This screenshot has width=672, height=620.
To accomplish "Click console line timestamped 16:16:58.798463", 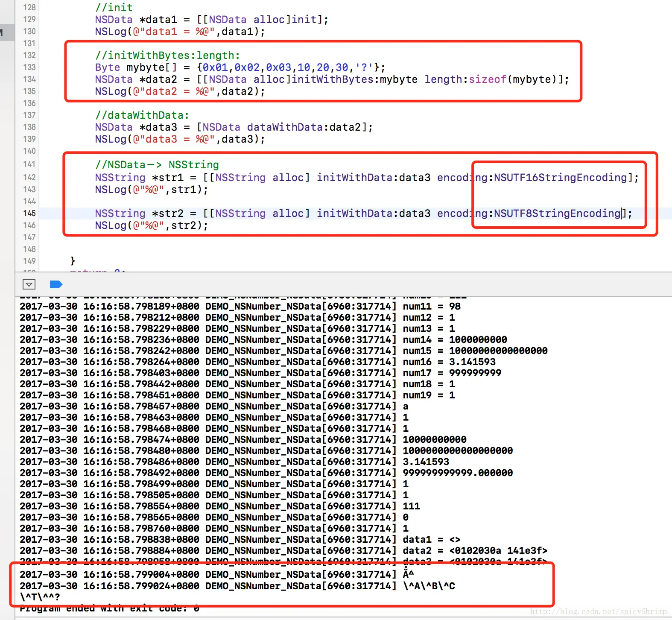I will coord(214,417).
